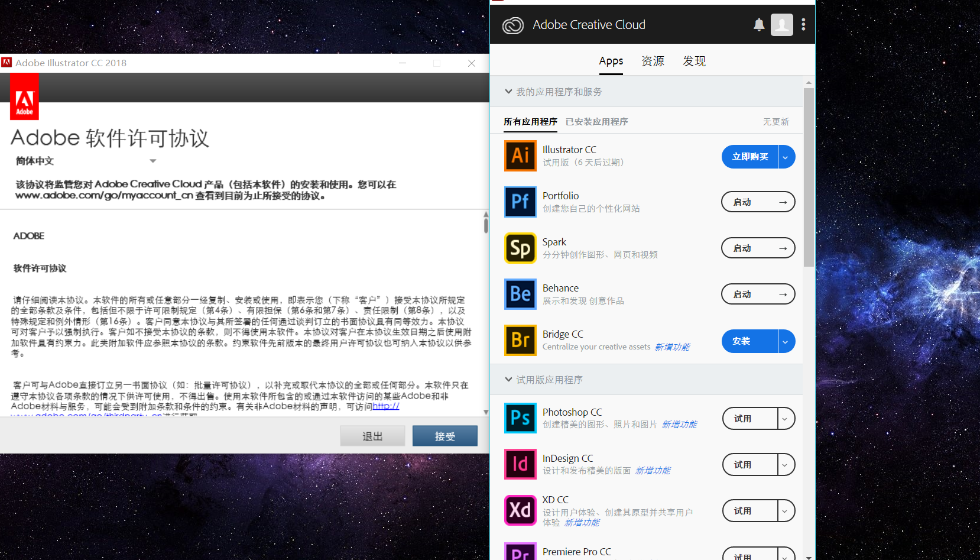Open notifications bell in Creative Cloud
This screenshot has width=980, height=560.
(x=759, y=25)
